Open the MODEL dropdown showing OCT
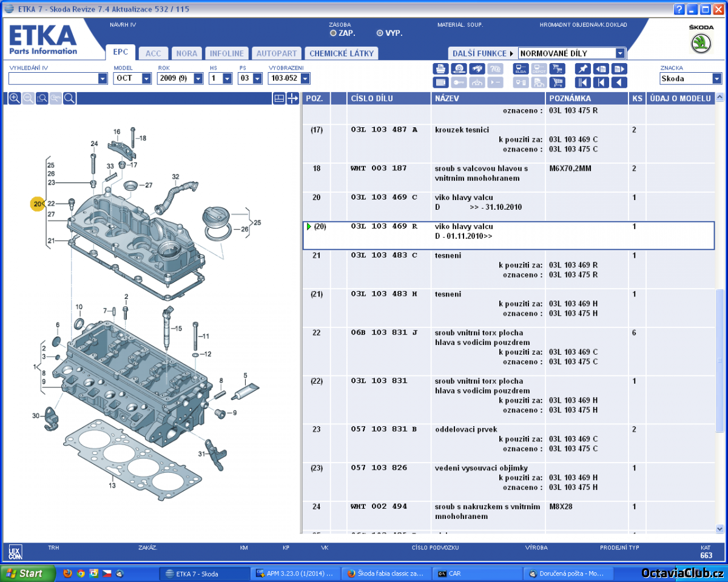The height and width of the screenshot is (582, 728). [x=146, y=78]
